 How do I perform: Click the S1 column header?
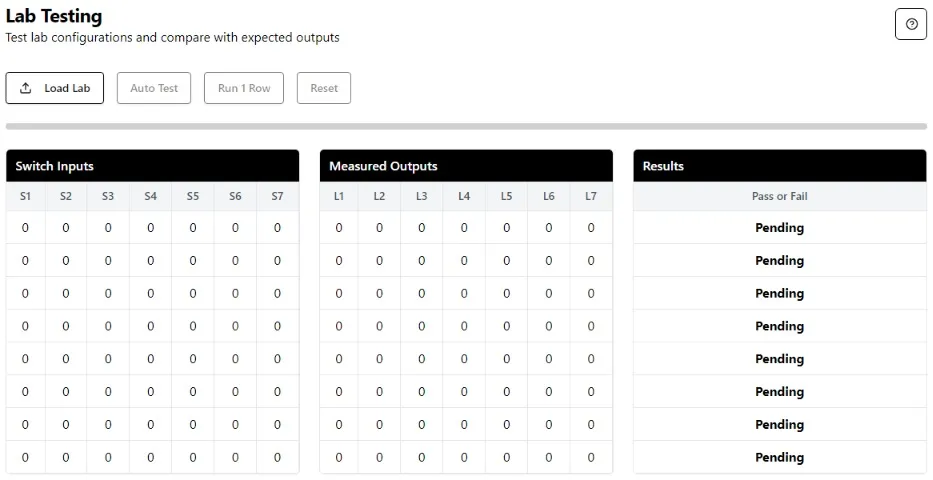coord(26,197)
